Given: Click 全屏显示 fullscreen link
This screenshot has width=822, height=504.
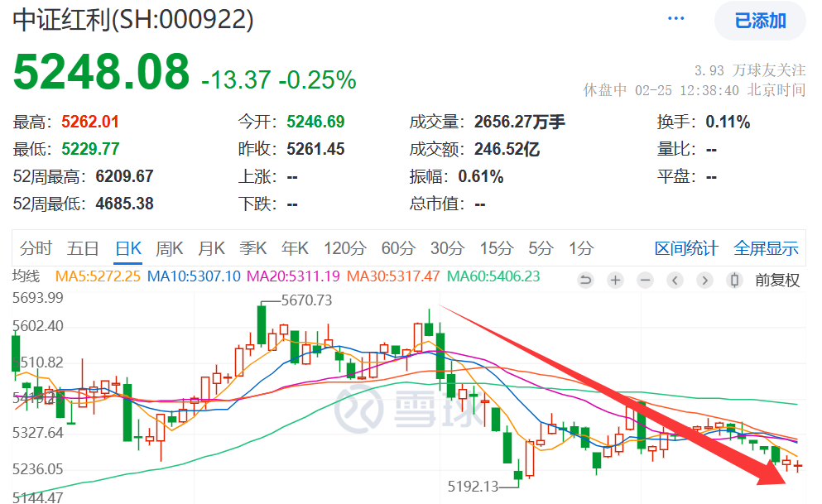Looking at the screenshot, I should (x=766, y=247).
